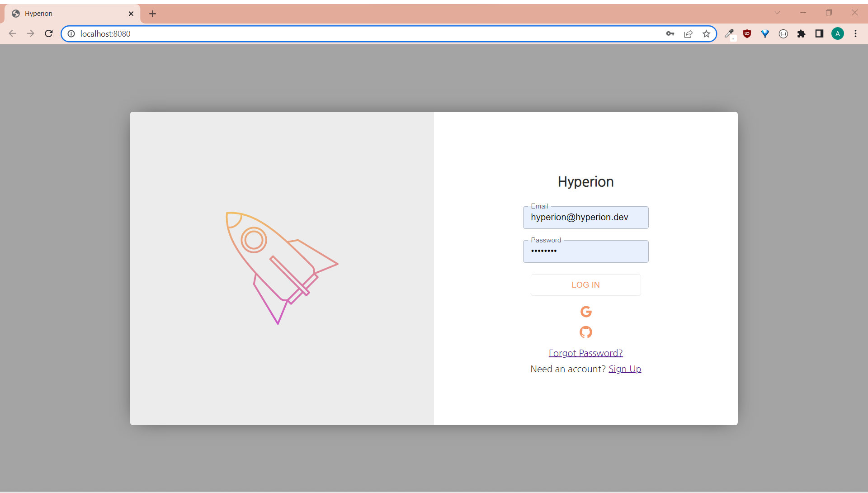868x493 pixels.
Task: Open Chrome profile avatar A
Action: coord(838,34)
